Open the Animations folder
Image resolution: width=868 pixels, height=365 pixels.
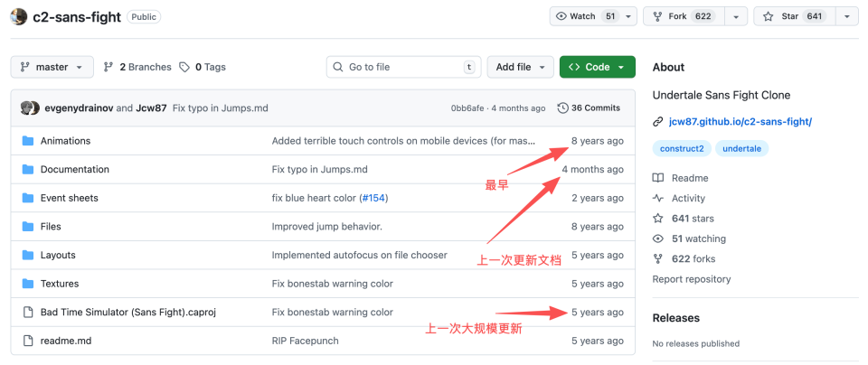click(x=65, y=141)
